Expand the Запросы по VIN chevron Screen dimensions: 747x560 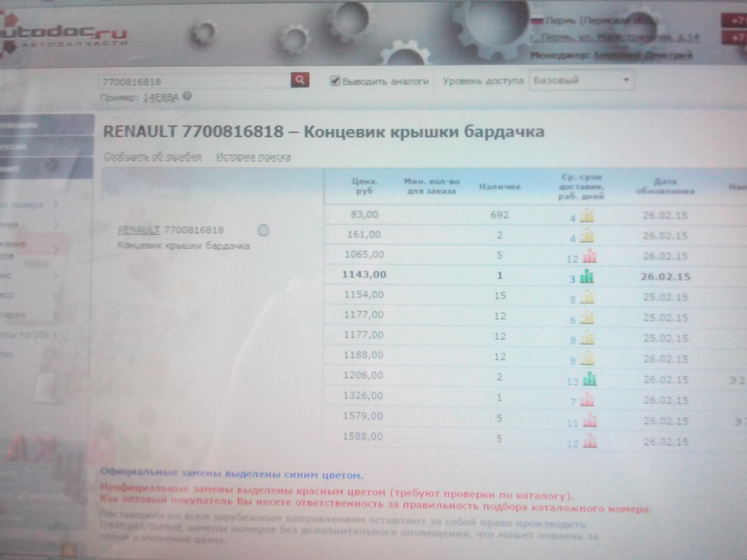pos(53,334)
